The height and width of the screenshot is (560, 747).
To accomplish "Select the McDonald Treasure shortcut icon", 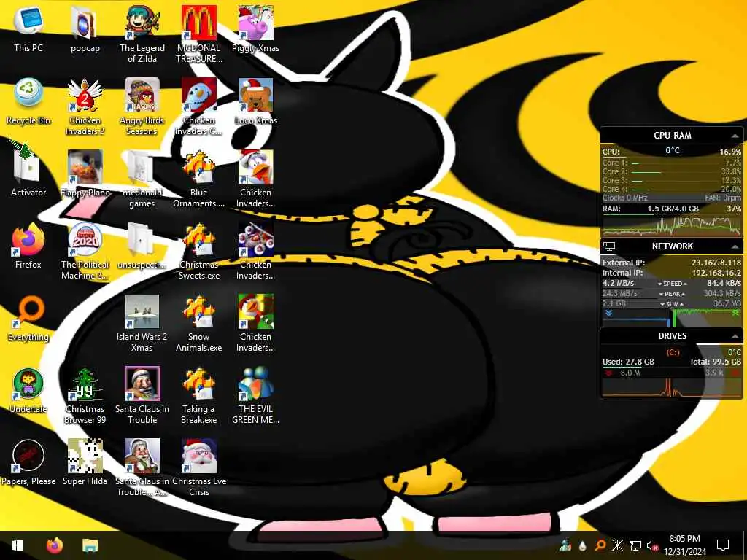I will click(x=198, y=34).
